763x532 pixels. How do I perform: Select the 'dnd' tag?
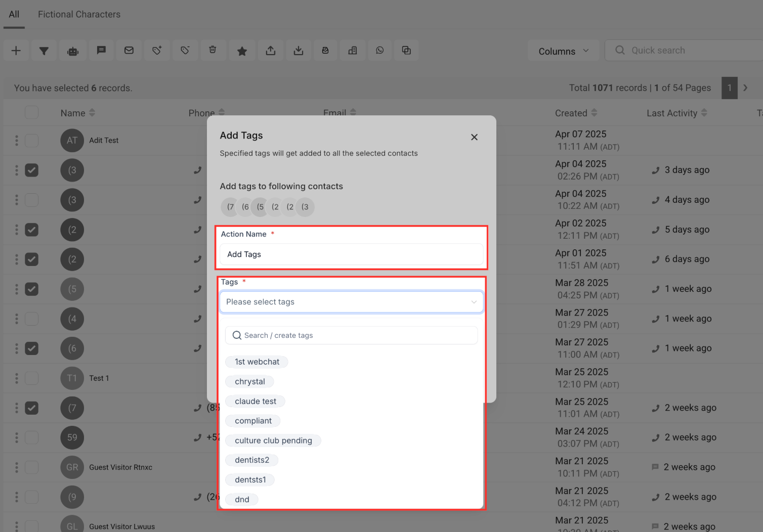tap(242, 500)
